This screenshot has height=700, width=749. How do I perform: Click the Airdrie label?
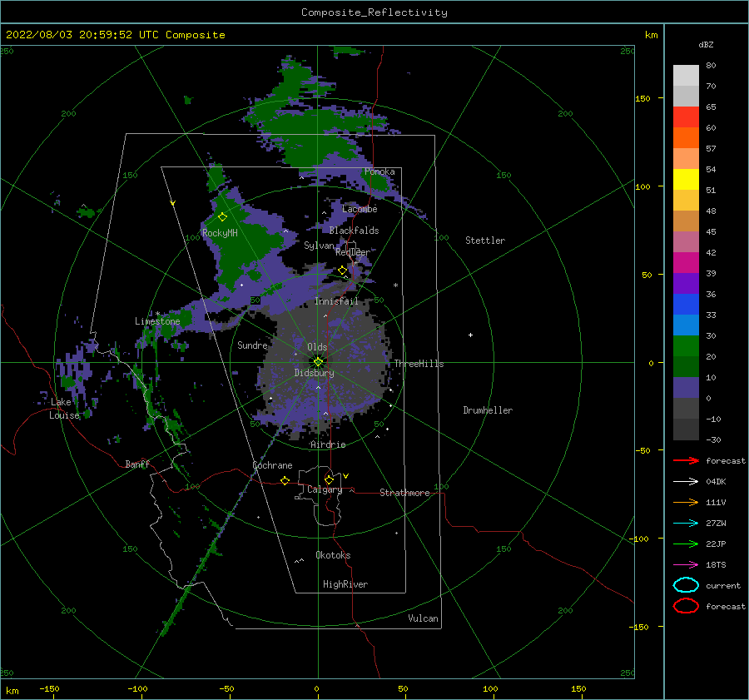tap(328, 444)
